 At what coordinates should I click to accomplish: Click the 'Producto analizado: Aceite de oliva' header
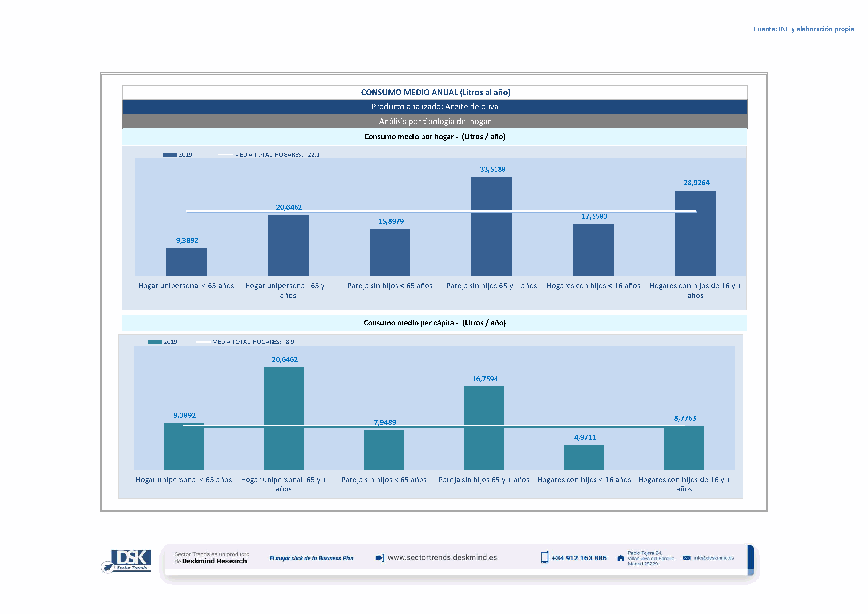point(434,107)
